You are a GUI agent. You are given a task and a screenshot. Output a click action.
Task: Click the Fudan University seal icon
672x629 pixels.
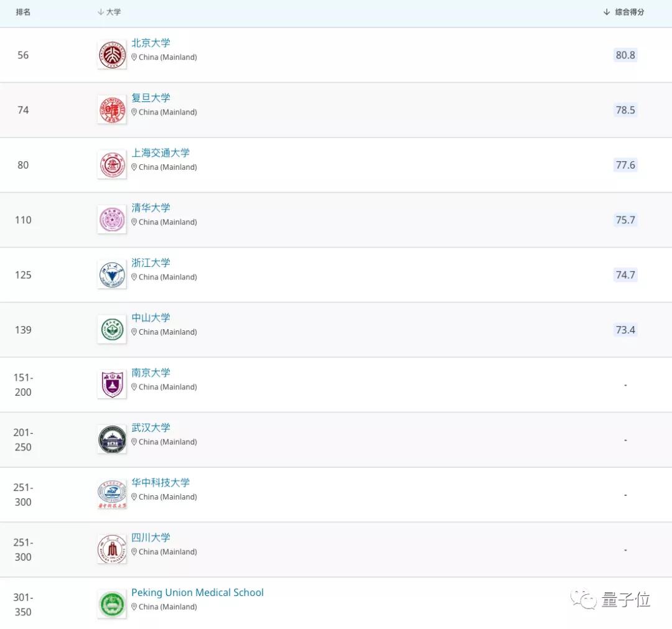(111, 109)
